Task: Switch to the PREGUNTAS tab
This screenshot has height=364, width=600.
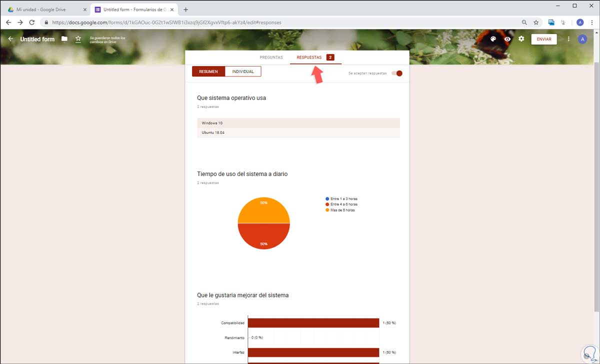Action: [271, 57]
